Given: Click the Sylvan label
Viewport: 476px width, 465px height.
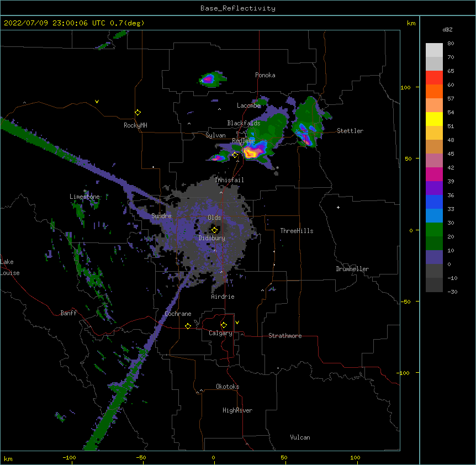Looking at the screenshot, I should point(215,135).
